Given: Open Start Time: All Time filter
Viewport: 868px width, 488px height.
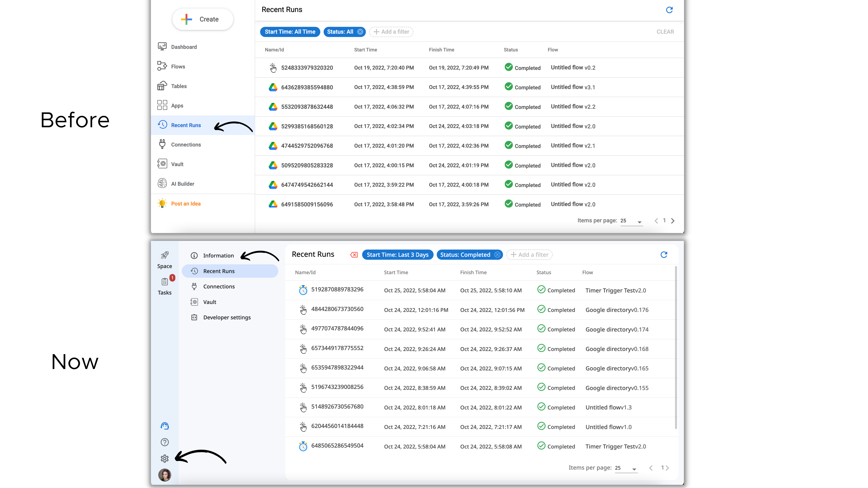Looking at the screenshot, I should (x=290, y=32).
